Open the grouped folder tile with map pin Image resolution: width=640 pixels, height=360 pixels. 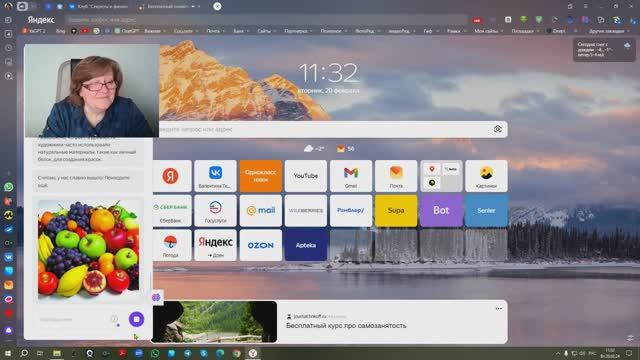(441, 176)
